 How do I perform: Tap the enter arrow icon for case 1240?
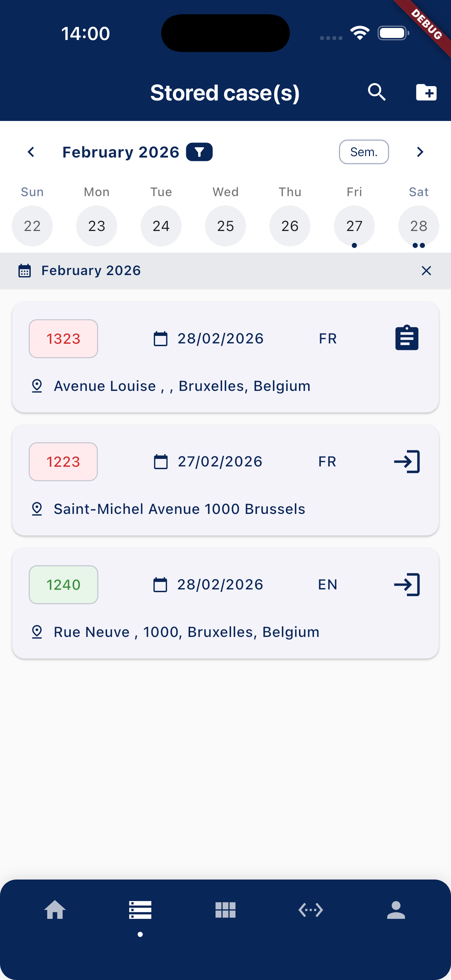coord(407,584)
